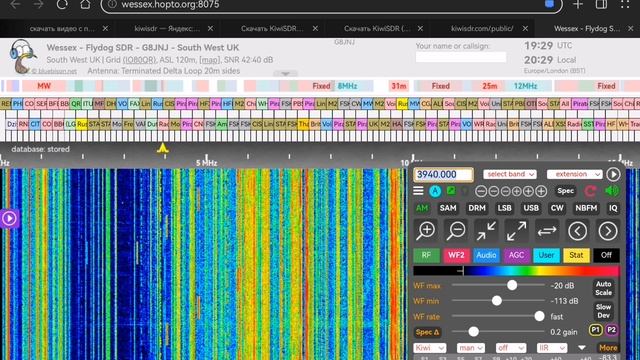Select CW mode
640x360 pixels.
point(557,208)
